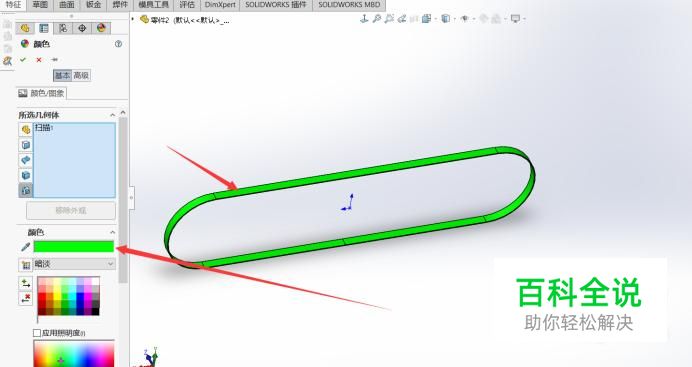Open the 特征 ribbon tab
This screenshot has width=692, height=367.
pyautogui.click(x=13, y=5)
